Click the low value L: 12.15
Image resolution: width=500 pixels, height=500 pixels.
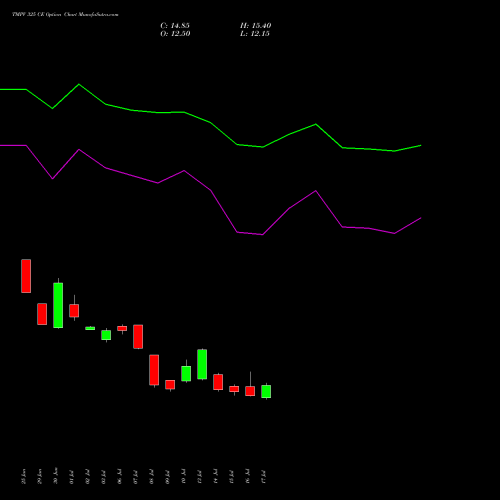[255, 34]
